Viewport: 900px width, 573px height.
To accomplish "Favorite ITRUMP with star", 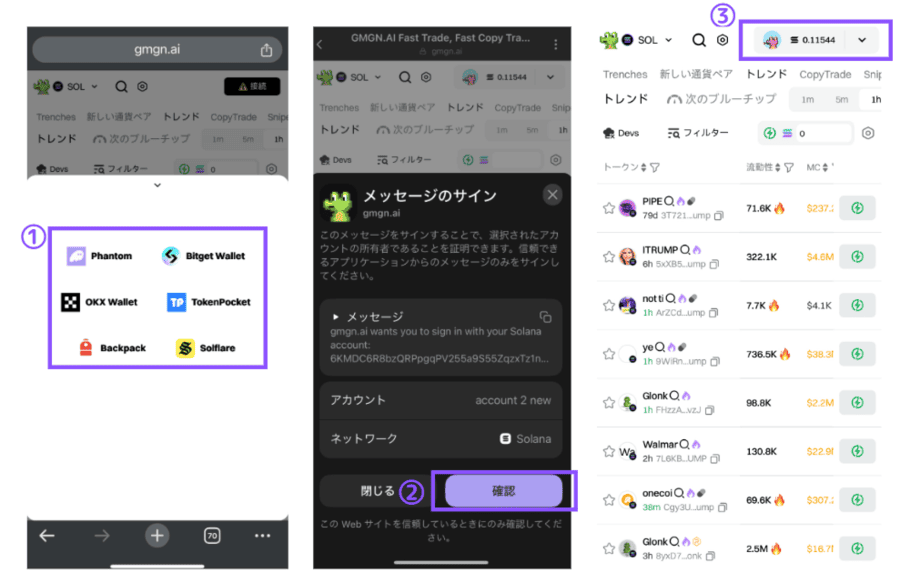I will 608,257.
